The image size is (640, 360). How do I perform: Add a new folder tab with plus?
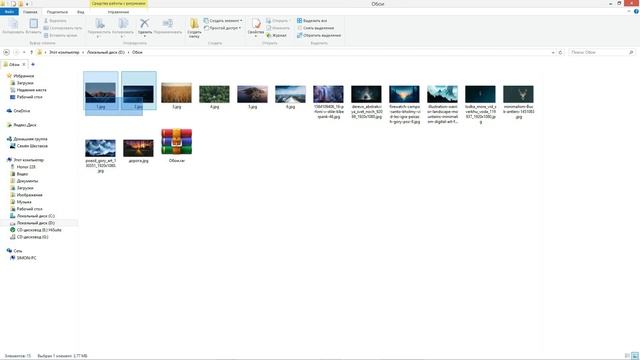[x=33, y=64]
